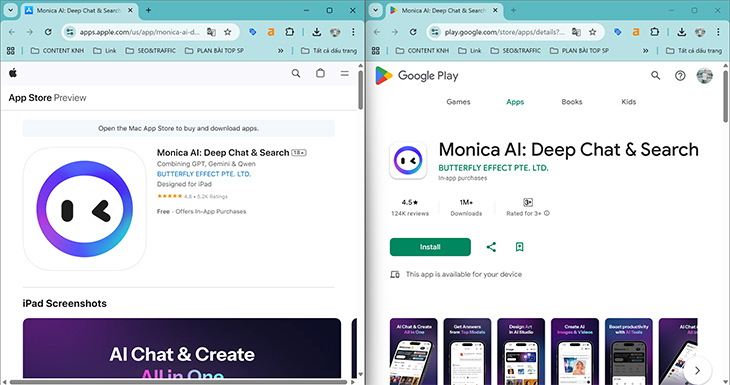This screenshot has width=730, height=385.
Task: Open the apps grid in left bookmarks bar
Action: (x=11, y=50)
